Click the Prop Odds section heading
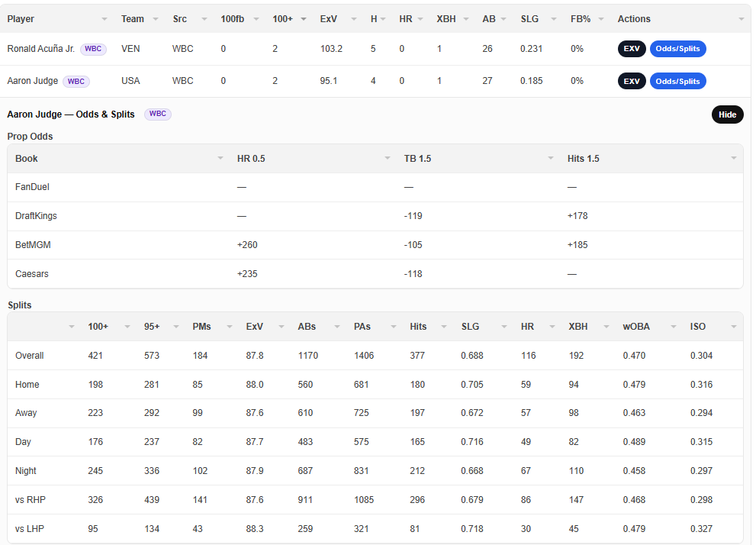This screenshot has width=756, height=545. coord(30,137)
